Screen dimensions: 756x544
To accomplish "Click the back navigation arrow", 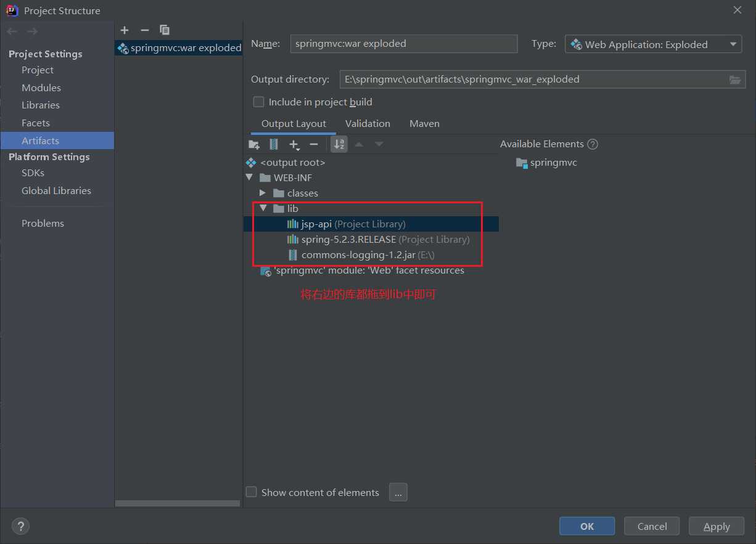I will [12, 31].
